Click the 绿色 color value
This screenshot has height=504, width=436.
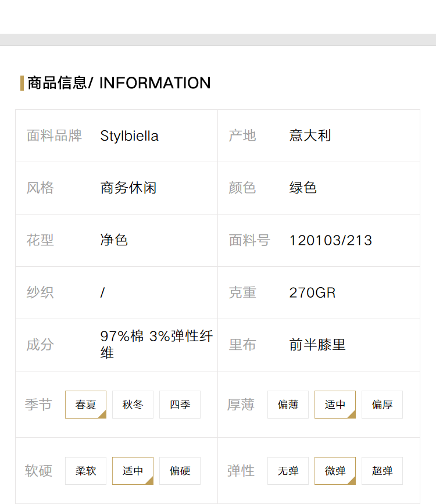click(x=303, y=188)
